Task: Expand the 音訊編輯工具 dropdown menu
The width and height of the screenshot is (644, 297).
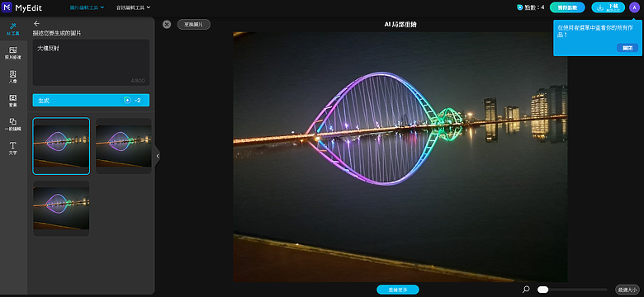Action: click(x=133, y=7)
